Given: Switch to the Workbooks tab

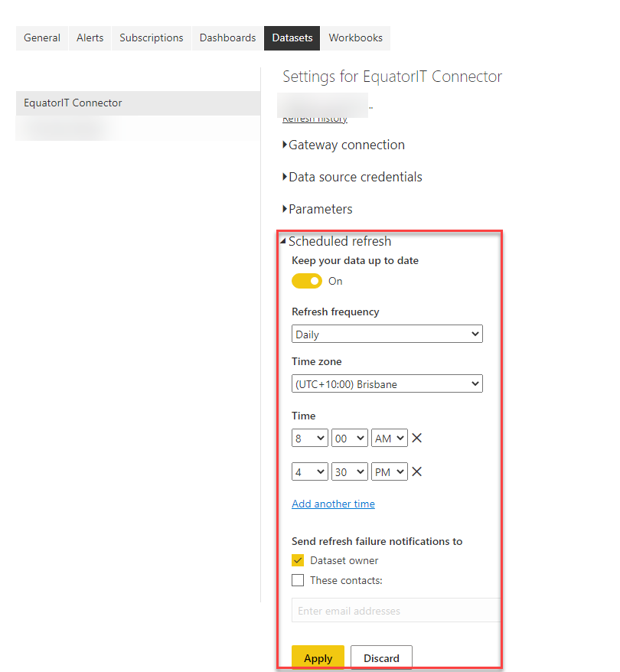Looking at the screenshot, I should 355,38.
